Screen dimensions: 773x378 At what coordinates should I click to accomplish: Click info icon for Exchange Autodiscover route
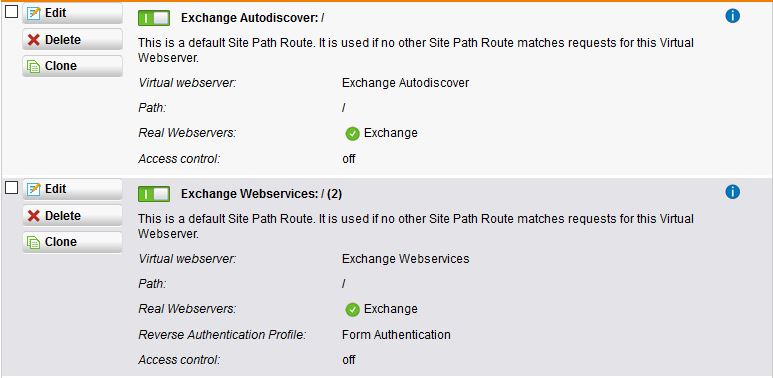click(733, 16)
